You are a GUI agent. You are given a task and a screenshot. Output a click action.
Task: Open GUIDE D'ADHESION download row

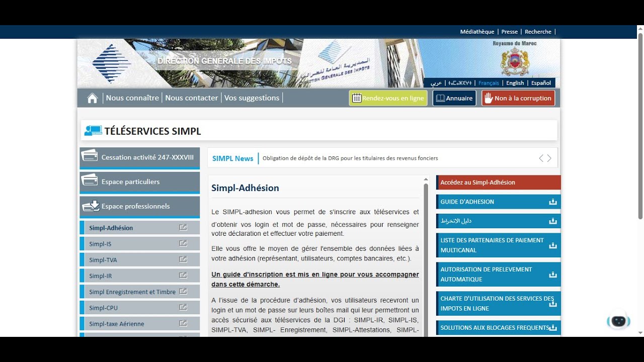[498, 202]
